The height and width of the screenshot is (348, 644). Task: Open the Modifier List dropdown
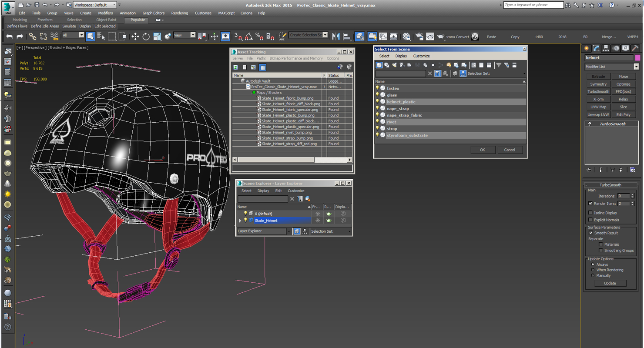(x=612, y=67)
